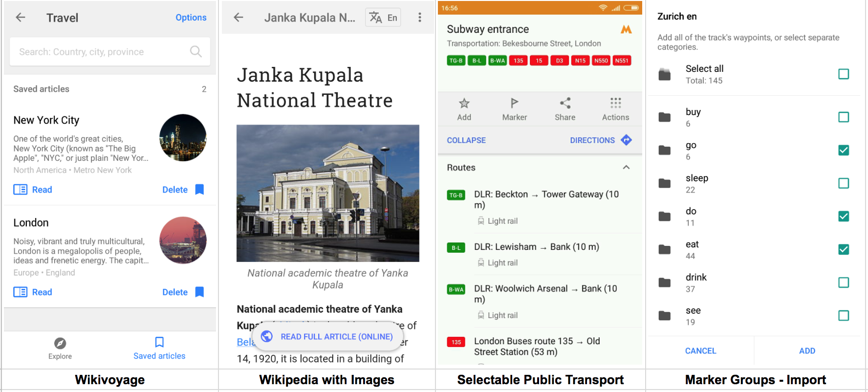The height and width of the screenshot is (392, 868).
Task: Go back from the Travel screen
Action: click(x=21, y=18)
